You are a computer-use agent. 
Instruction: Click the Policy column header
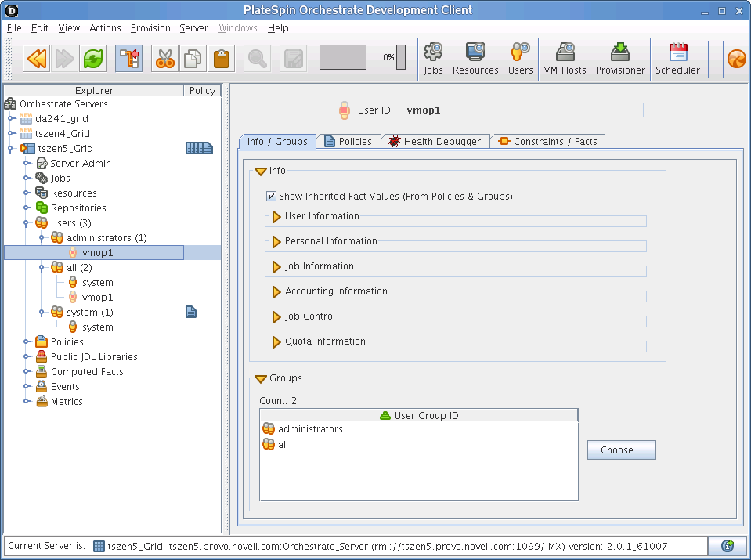click(202, 90)
